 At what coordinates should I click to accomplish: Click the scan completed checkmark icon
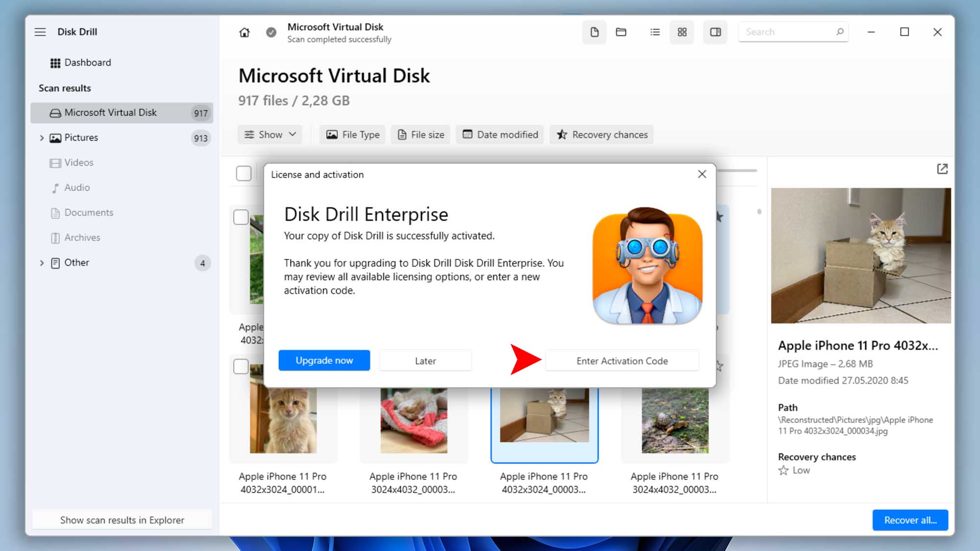(x=271, y=32)
